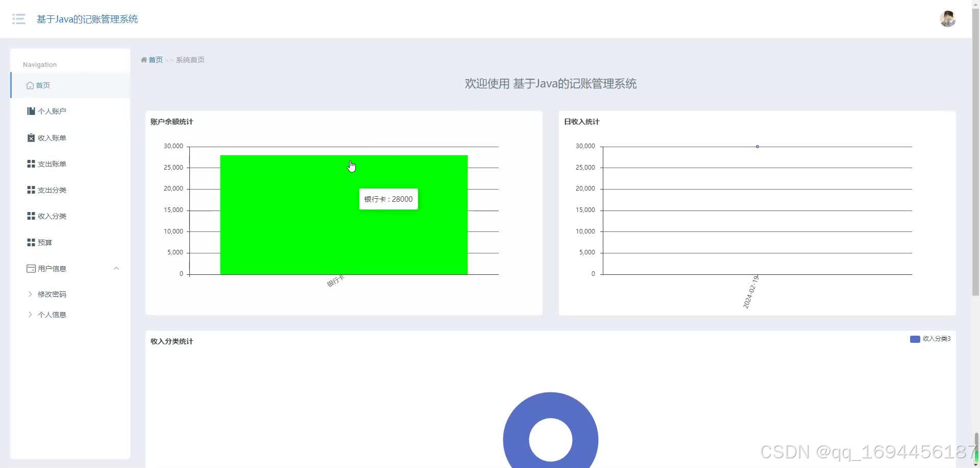
Task: Select 用户信息 menu in the sidebar
Action: tap(51, 268)
